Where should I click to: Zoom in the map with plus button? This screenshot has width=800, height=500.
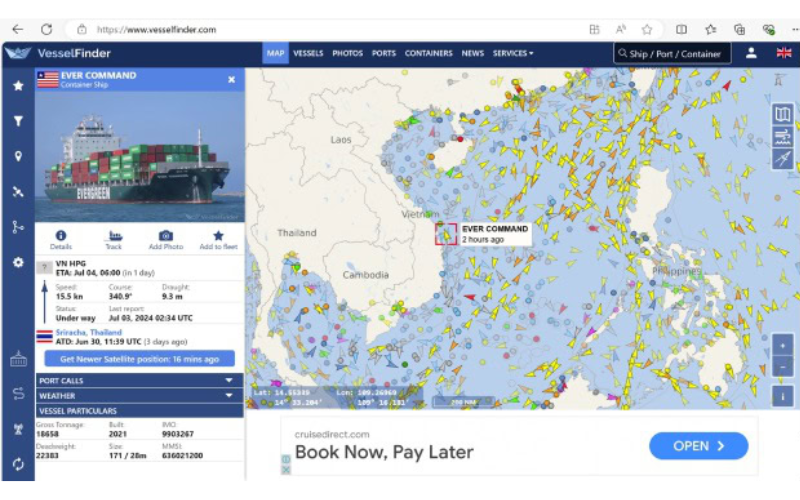[782, 346]
